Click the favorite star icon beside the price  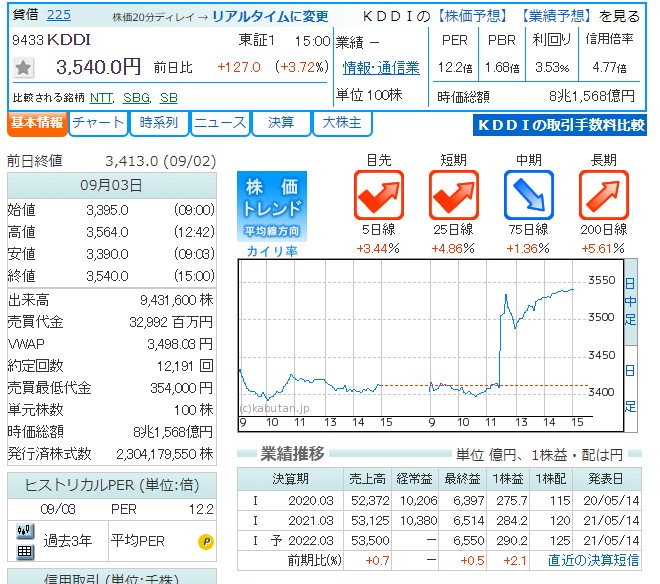click(24, 68)
